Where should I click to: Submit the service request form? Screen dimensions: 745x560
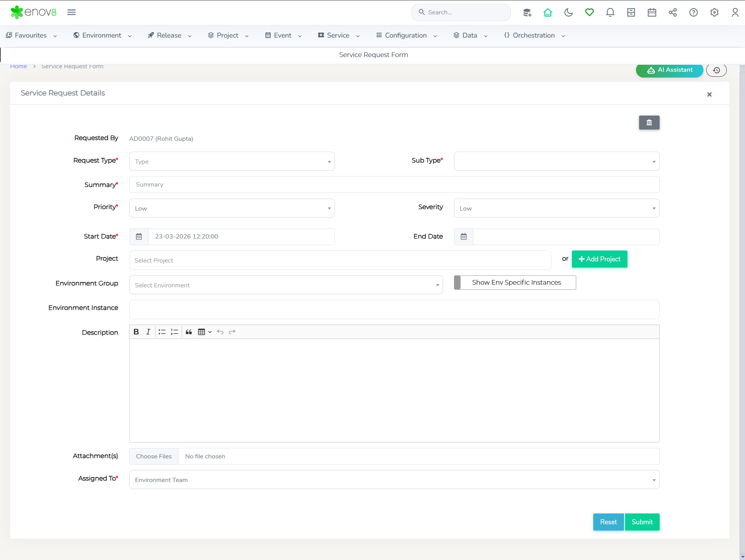(642, 522)
